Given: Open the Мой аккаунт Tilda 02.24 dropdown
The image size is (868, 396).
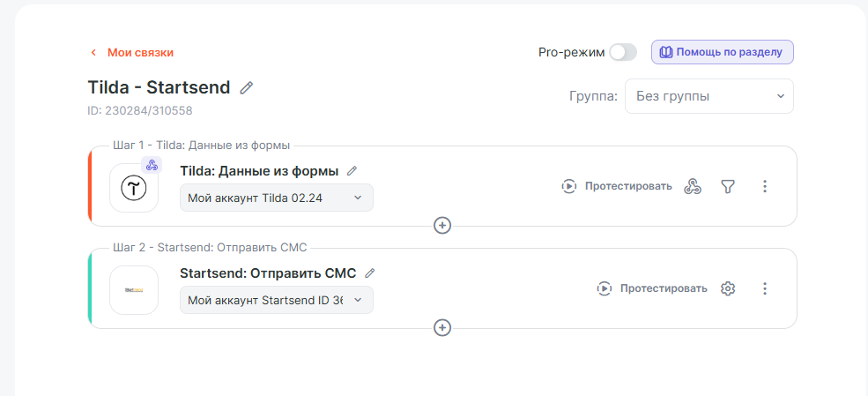Looking at the screenshot, I should point(276,198).
